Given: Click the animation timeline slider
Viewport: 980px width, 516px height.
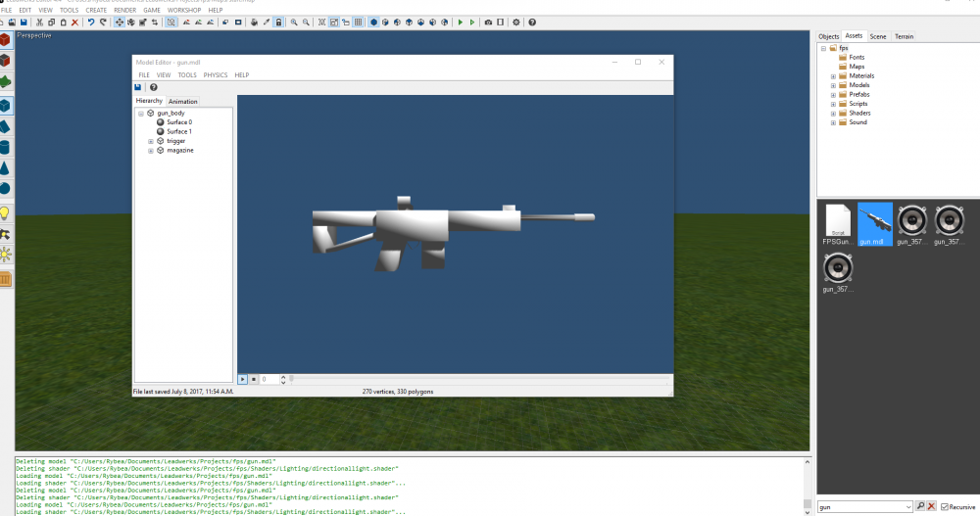Looking at the screenshot, I should (x=478, y=379).
